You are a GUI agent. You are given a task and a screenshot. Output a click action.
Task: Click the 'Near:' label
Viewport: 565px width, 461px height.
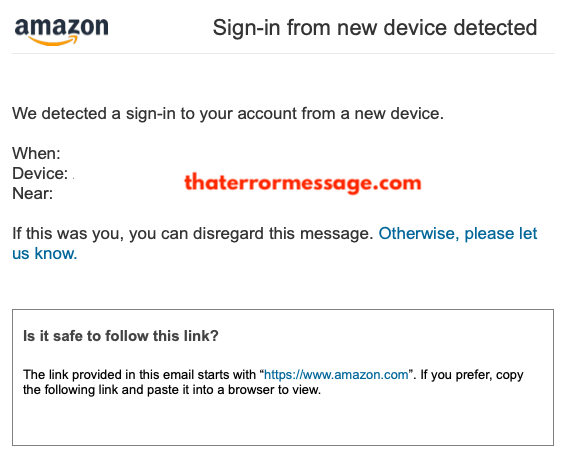pos(32,194)
